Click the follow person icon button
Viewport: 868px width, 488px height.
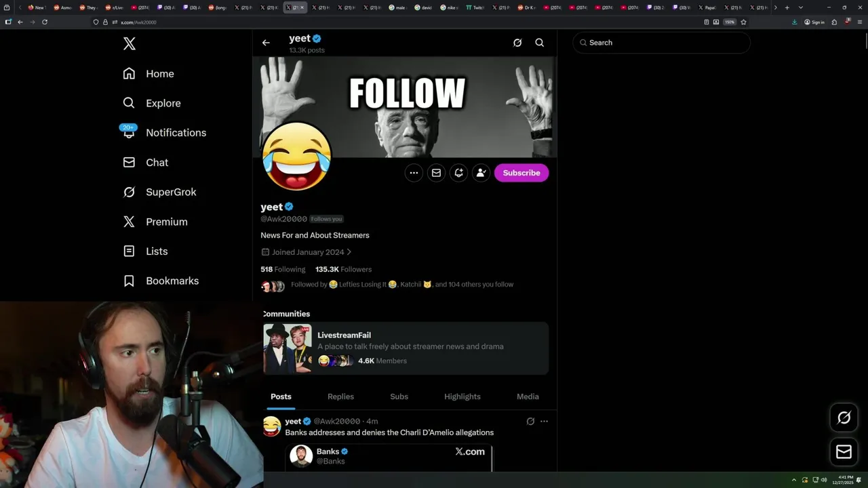coord(481,173)
